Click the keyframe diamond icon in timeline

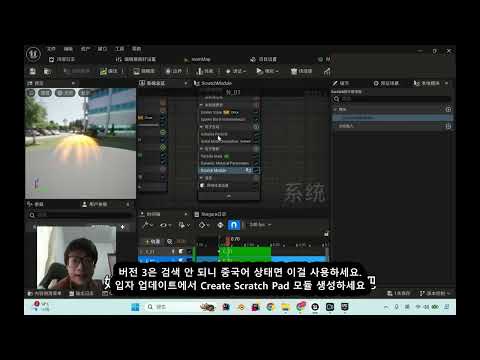click(x=202, y=225)
